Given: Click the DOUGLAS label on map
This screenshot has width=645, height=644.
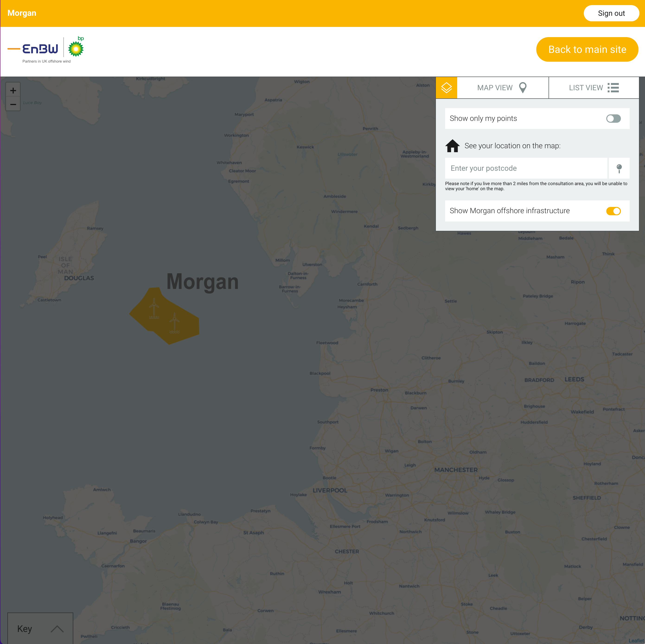Looking at the screenshot, I should (79, 278).
